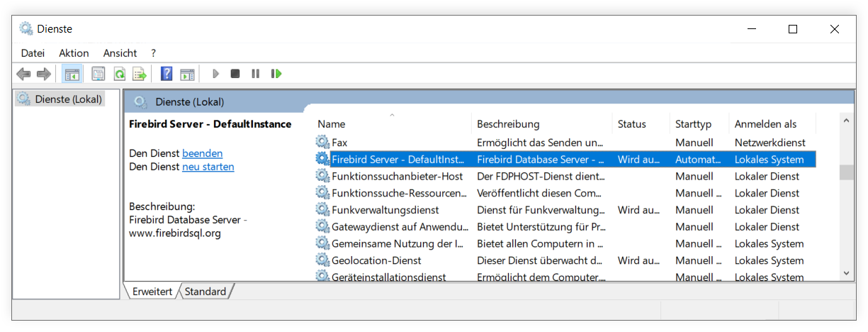Click the Forward arrow toolbar icon

coord(44,74)
